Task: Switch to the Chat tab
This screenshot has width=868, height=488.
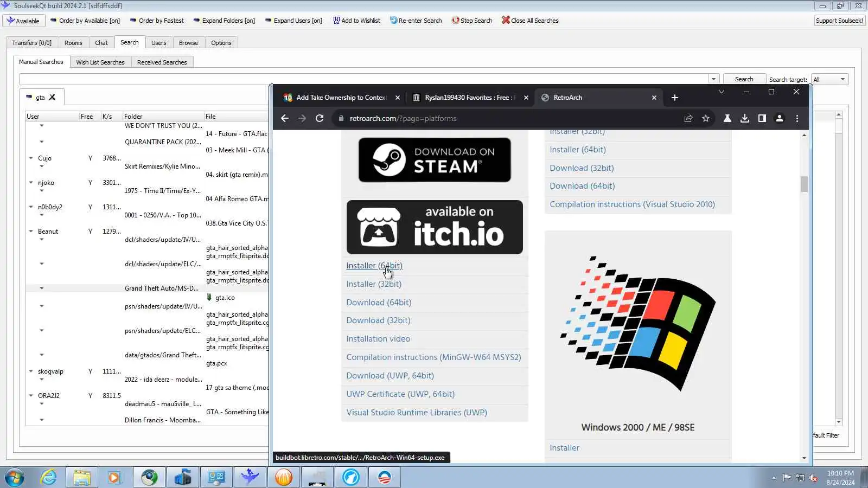Action: tap(101, 43)
